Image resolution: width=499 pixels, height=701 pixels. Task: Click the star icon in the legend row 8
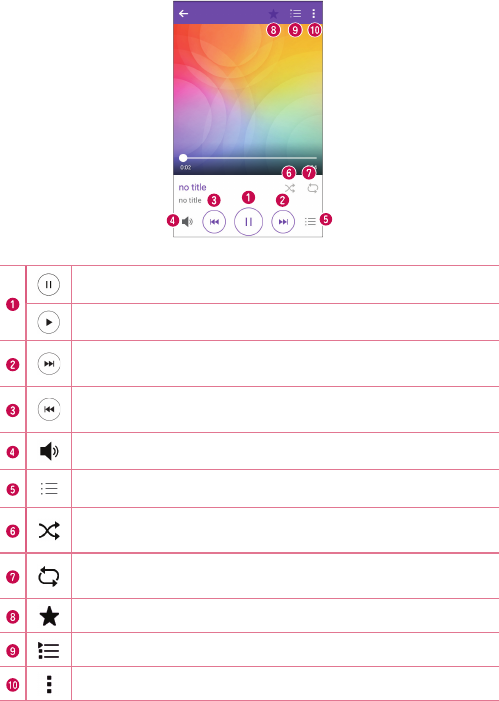(49, 617)
